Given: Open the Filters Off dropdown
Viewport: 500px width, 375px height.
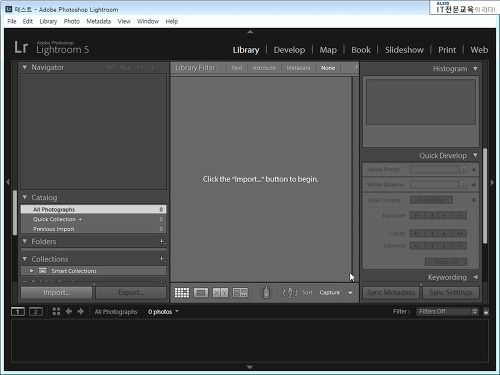Looking at the screenshot, I should [x=448, y=311].
